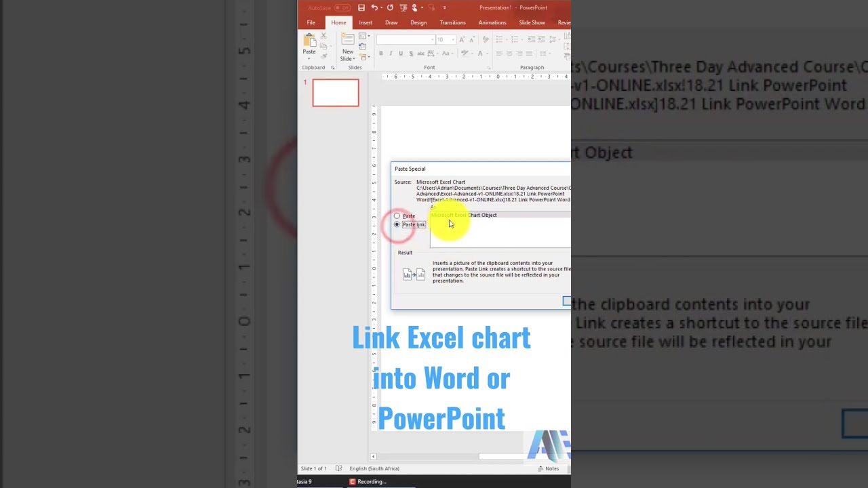The height and width of the screenshot is (488, 868).
Task: Toggle Bold formatting
Action: coord(381,54)
